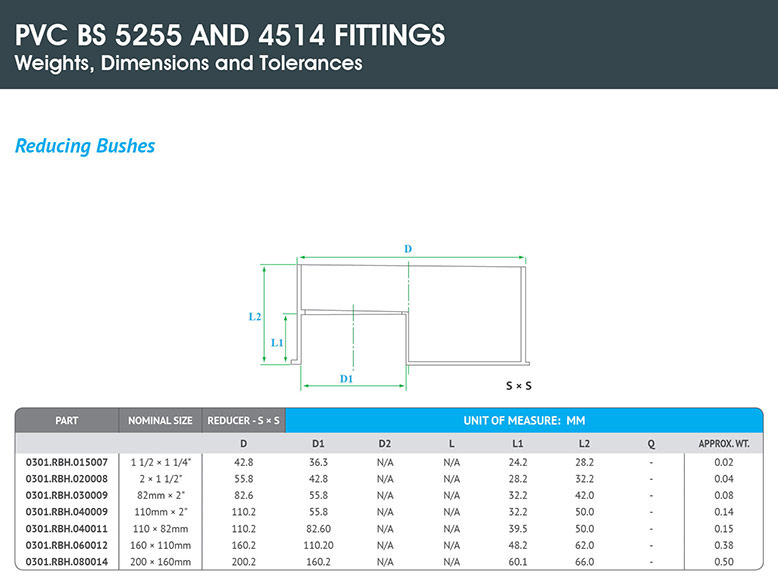
Task: Click the approximate weight 0.38
Action: [724, 545]
